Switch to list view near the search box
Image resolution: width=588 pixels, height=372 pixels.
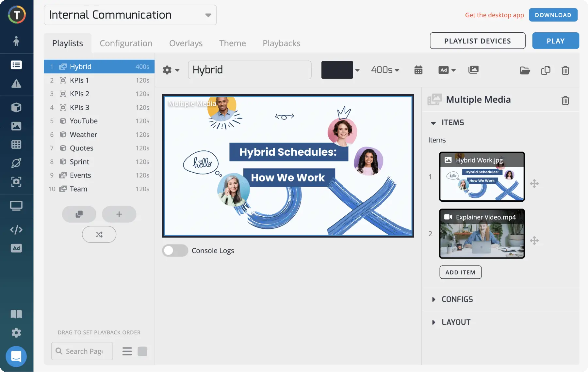[127, 351]
